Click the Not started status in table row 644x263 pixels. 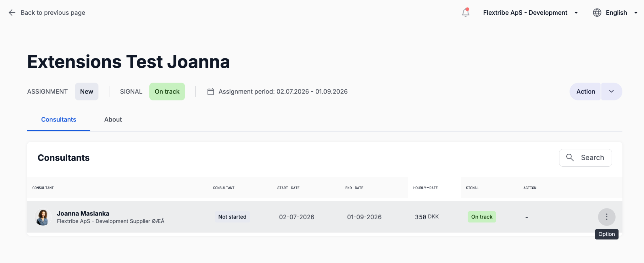(232, 217)
